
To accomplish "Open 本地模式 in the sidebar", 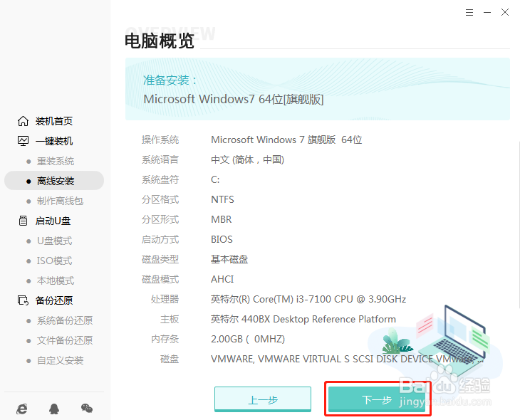I will 56,280.
